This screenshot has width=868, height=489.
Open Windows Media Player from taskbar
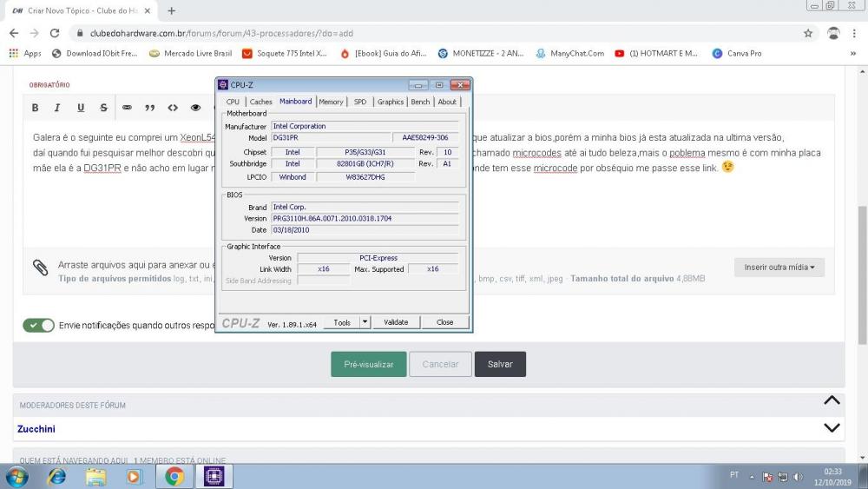coord(135,476)
